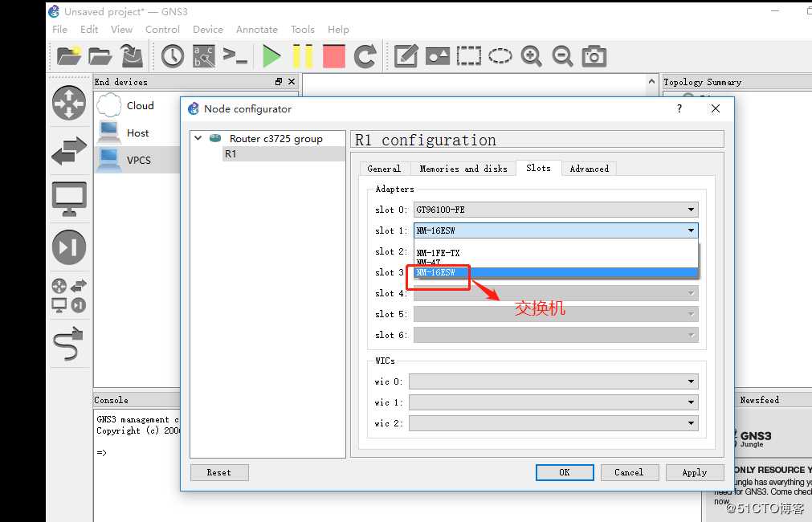Browse switches in the device sidebar
Viewport: 812px width, 522px height.
69,151
